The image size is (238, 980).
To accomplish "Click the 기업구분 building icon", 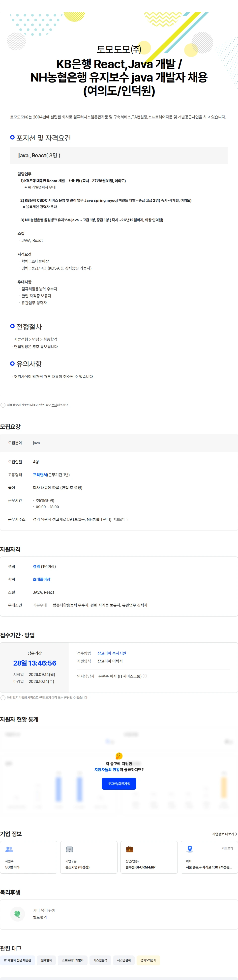I will coord(69,849).
